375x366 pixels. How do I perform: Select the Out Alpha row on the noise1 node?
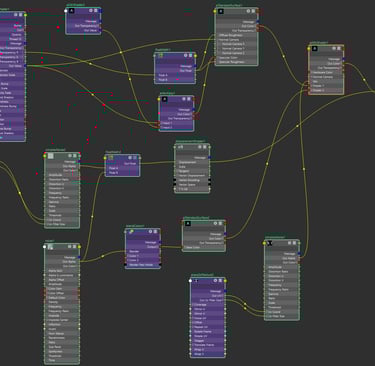coord(62,262)
